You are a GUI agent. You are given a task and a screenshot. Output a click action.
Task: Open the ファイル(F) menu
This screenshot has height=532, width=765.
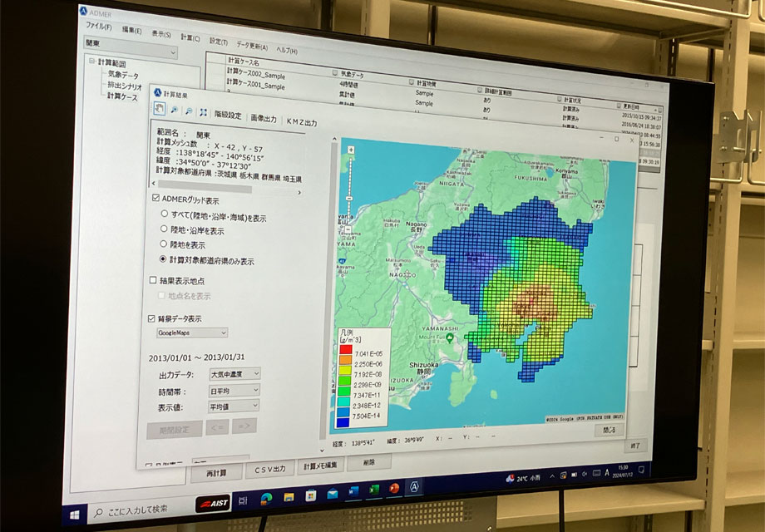(99, 26)
